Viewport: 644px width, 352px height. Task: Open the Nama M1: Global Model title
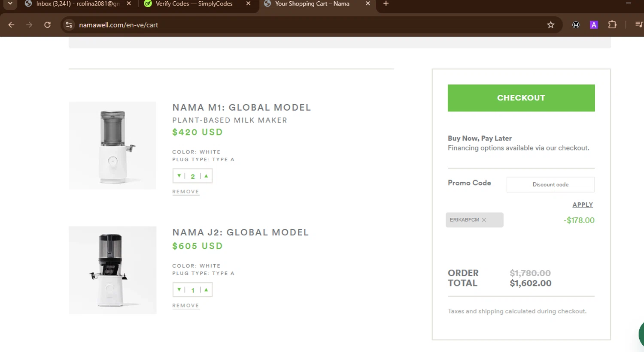(241, 108)
